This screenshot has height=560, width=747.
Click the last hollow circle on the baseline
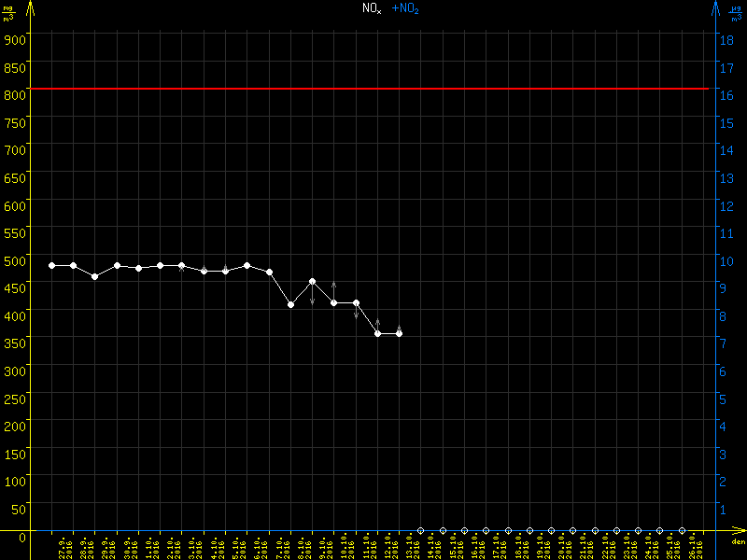tap(682, 530)
